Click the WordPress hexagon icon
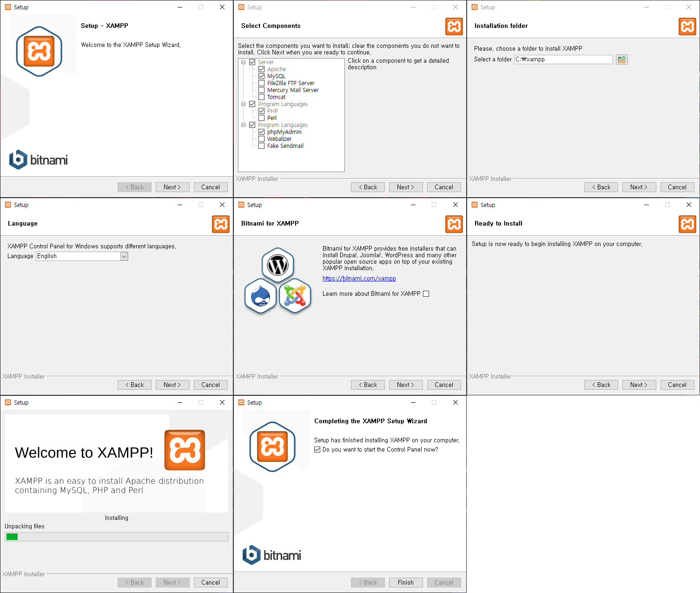 (x=278, y=266)
